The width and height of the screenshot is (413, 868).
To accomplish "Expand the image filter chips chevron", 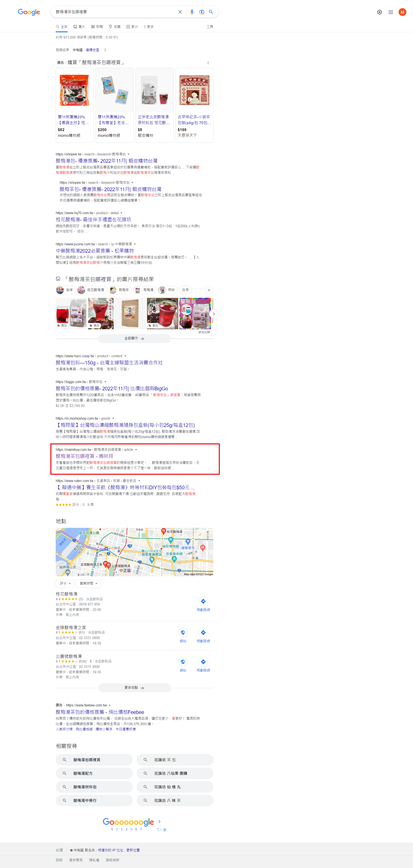I will pyautogui.click(x=209, y=290).
